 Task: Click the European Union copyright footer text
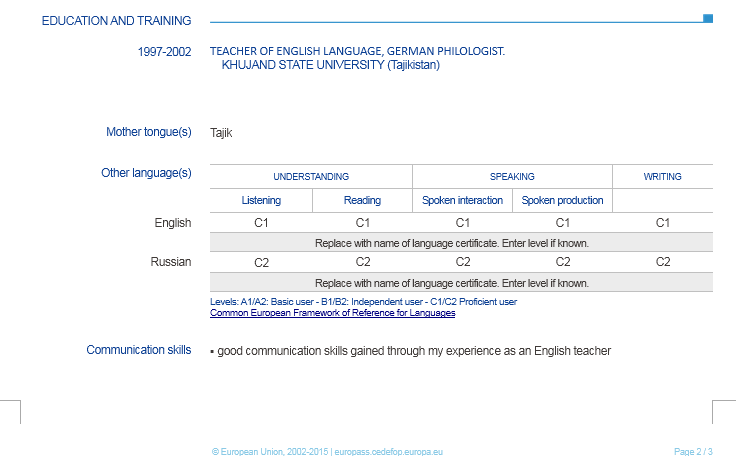coord(270,452)
